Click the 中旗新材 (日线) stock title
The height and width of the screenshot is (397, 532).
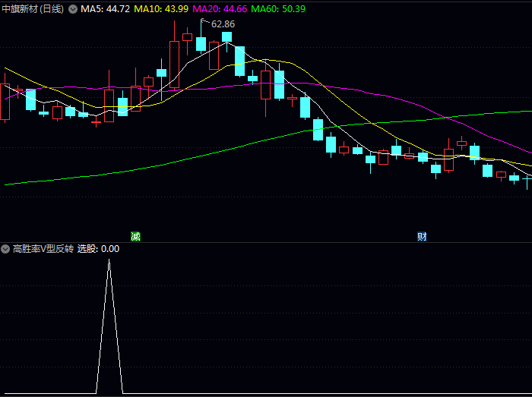pos(33,9)
